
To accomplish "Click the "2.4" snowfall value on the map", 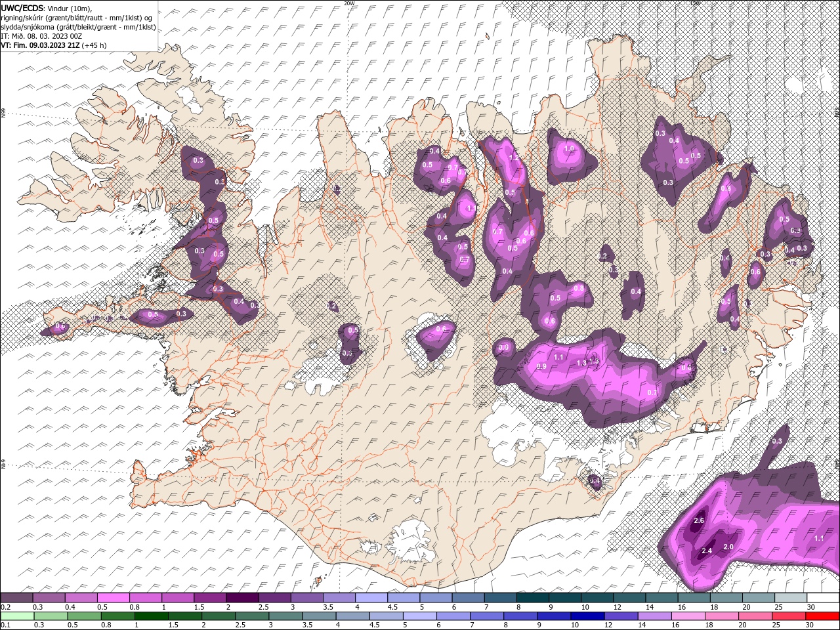I will pyautogui.click(x=707, y=551).
